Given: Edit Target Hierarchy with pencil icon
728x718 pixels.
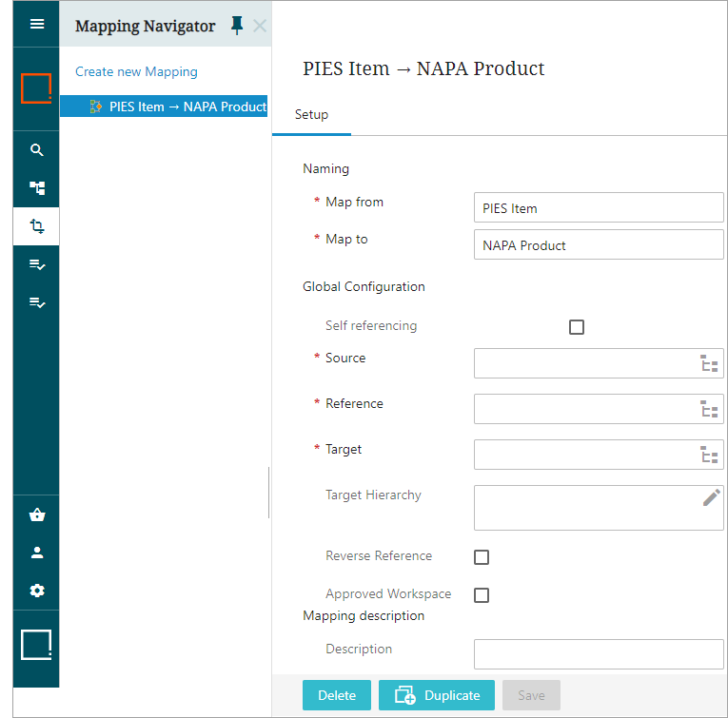Looking at the screenshot, I should (x=711, y=497).
